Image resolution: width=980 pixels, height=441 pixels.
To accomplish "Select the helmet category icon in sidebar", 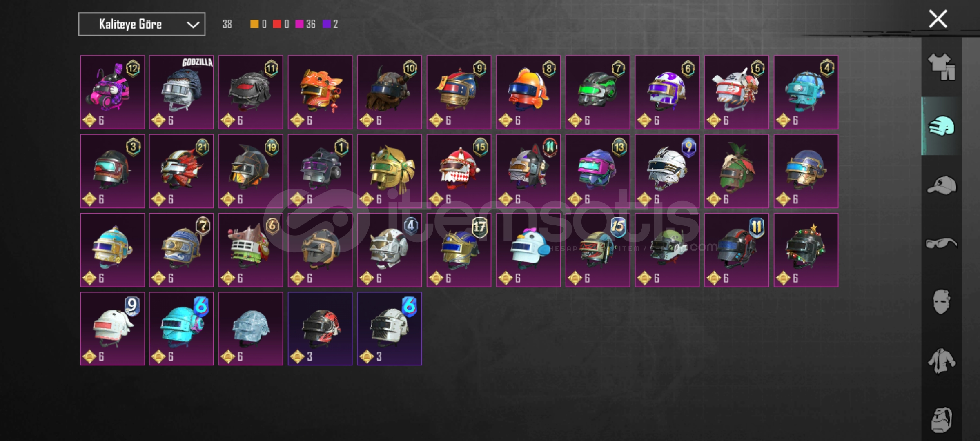I will tap(941, 126).
